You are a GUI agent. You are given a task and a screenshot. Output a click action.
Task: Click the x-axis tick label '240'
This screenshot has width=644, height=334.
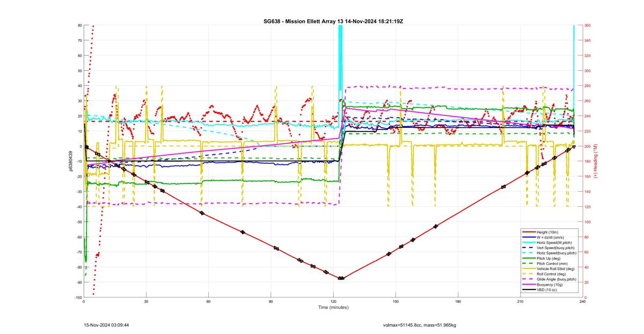582,302
